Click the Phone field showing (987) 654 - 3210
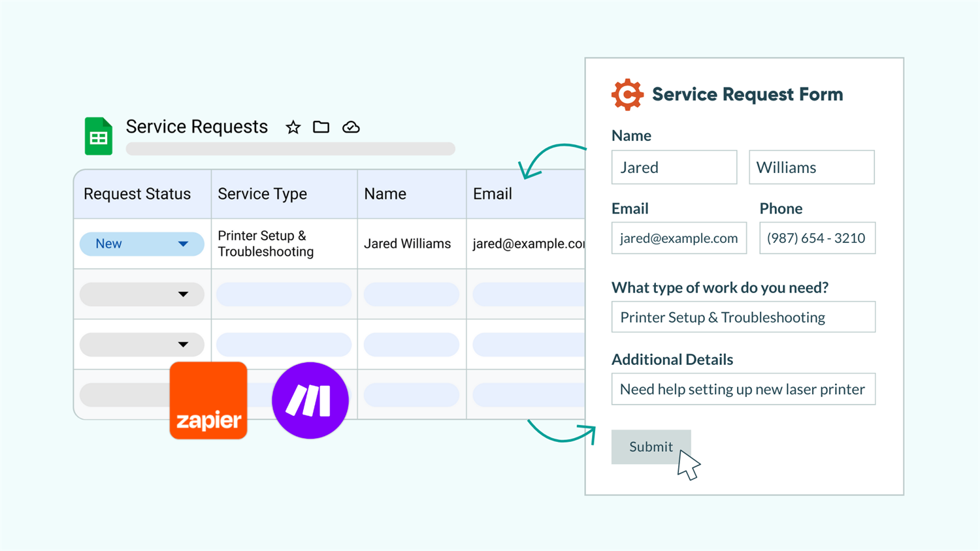The height and width of the screenshot is (551, 980). 817,238
